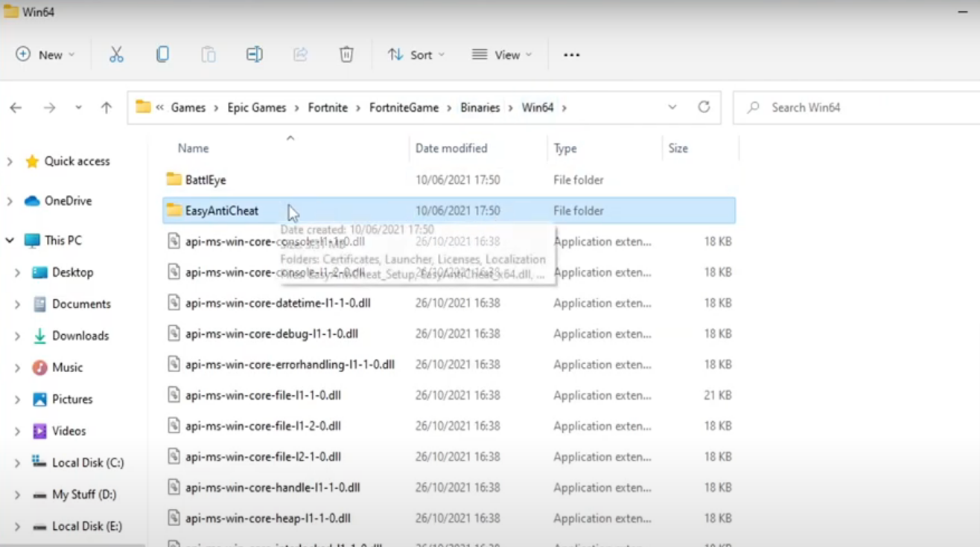Click the api-ms-win-core-errorhandling-l1-1-0.dll file icon
This screenshot has width=980, height=547.
174,365
